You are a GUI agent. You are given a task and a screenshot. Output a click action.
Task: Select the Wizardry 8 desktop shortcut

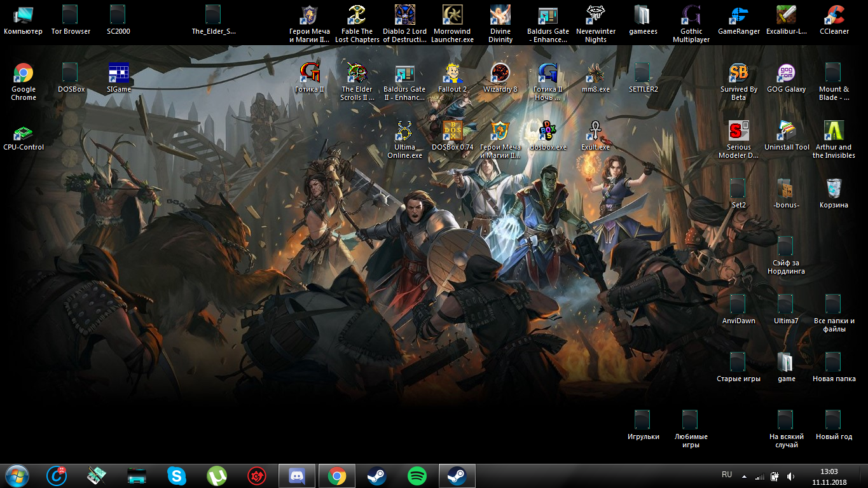[x=500, y=78]
